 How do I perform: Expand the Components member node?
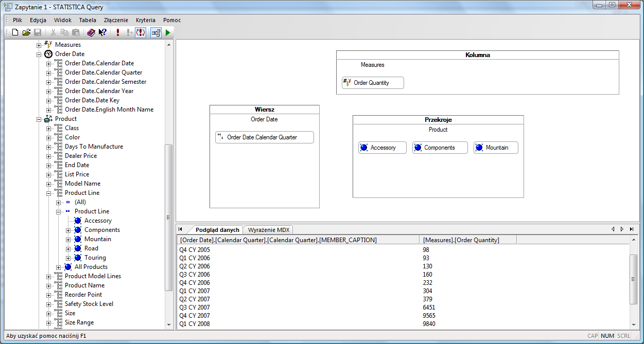click(x=68, y=230)
